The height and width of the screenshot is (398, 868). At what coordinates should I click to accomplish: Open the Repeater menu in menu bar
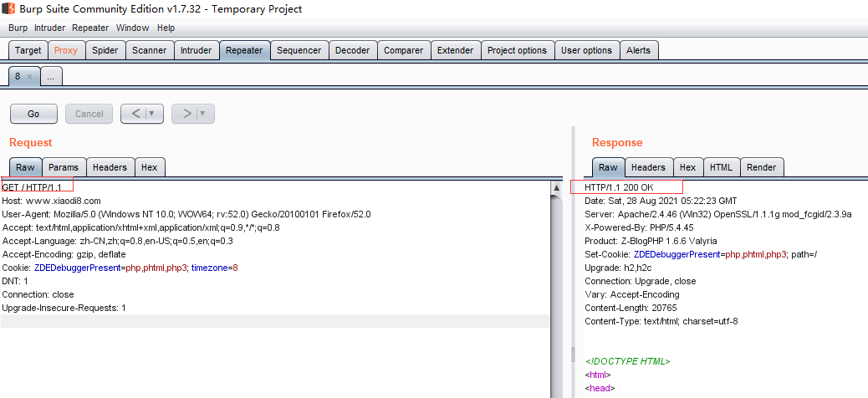pyautogui.click(x=90, y=28)
